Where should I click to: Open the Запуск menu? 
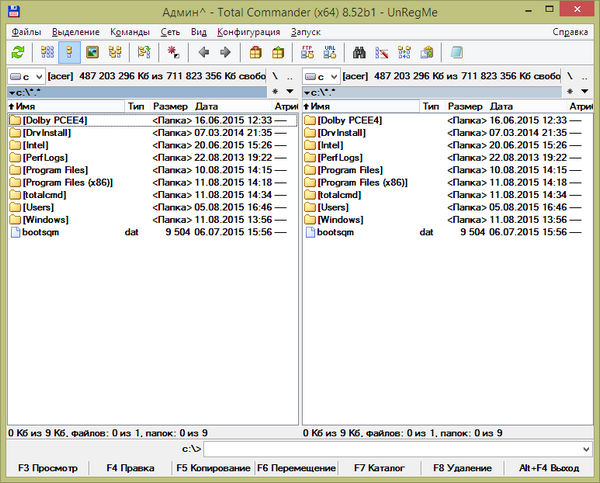(x=305, y=32)
